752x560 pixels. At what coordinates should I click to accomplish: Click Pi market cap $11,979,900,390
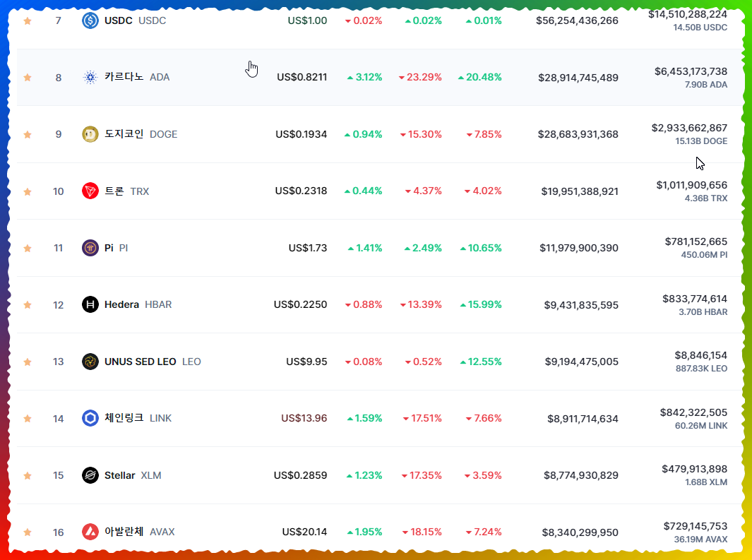tap(579, 248)
